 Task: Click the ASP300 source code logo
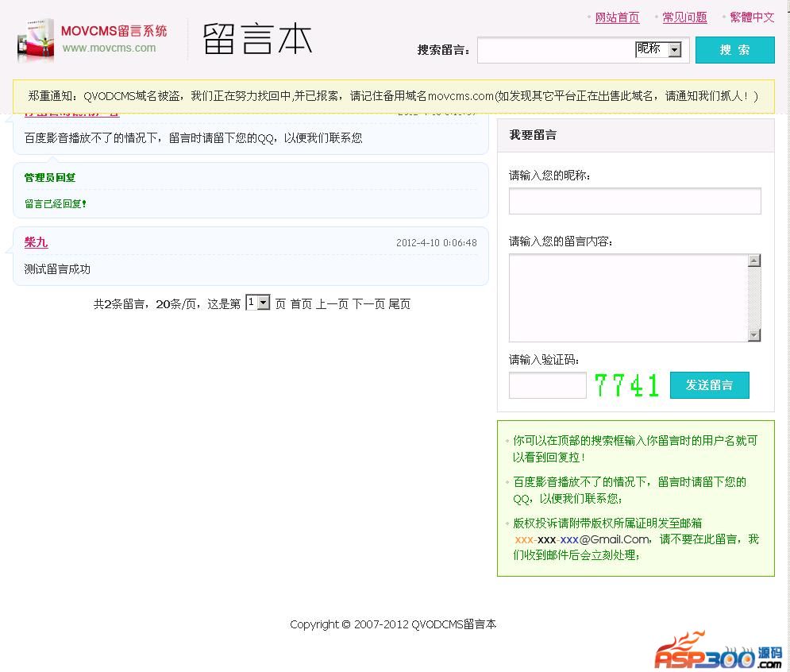(718, 651)
